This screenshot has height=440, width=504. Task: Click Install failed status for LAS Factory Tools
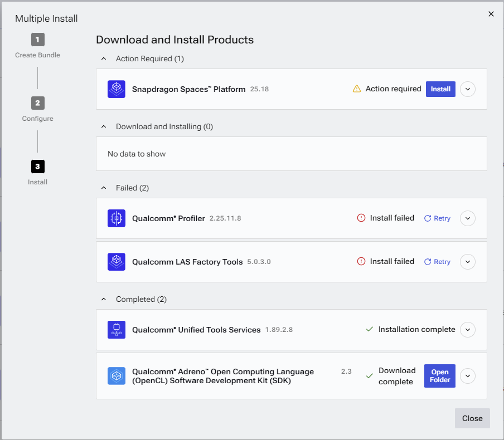tap(392, 261)
